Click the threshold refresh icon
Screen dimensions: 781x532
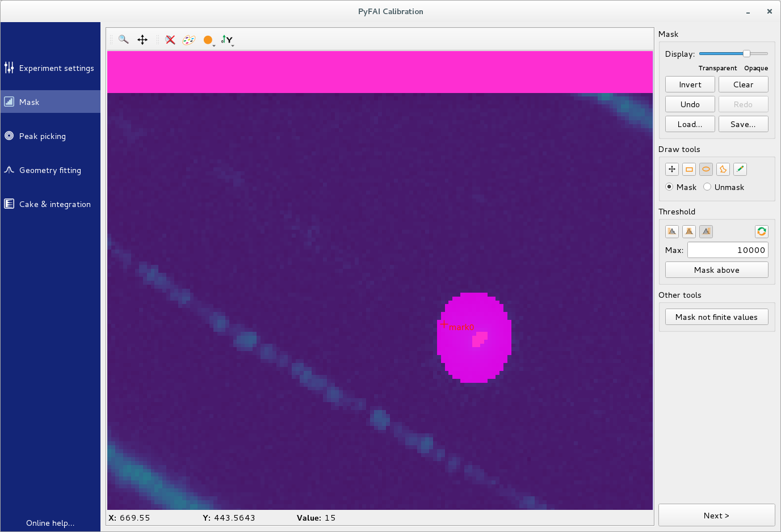point(762,231)
